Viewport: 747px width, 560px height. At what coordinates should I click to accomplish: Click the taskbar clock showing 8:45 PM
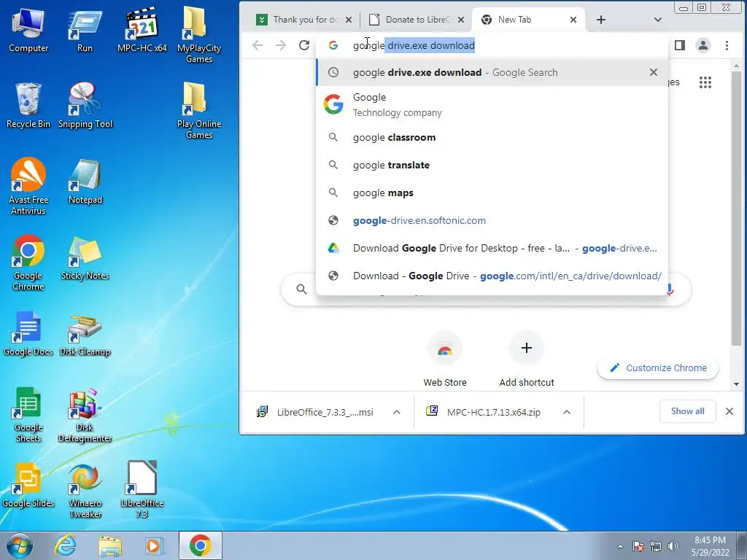pos(710,546)
